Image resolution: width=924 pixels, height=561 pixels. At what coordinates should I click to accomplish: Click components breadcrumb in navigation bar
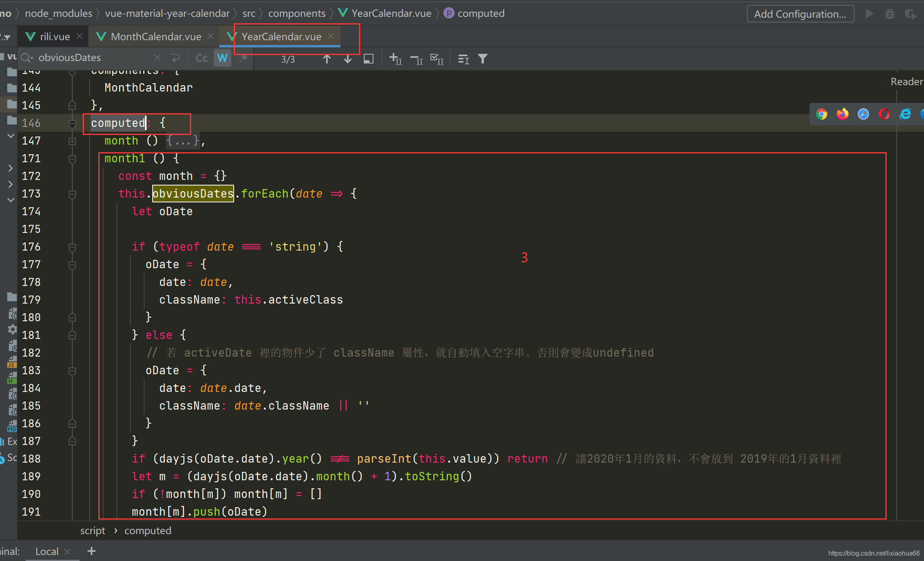(296, 13)
